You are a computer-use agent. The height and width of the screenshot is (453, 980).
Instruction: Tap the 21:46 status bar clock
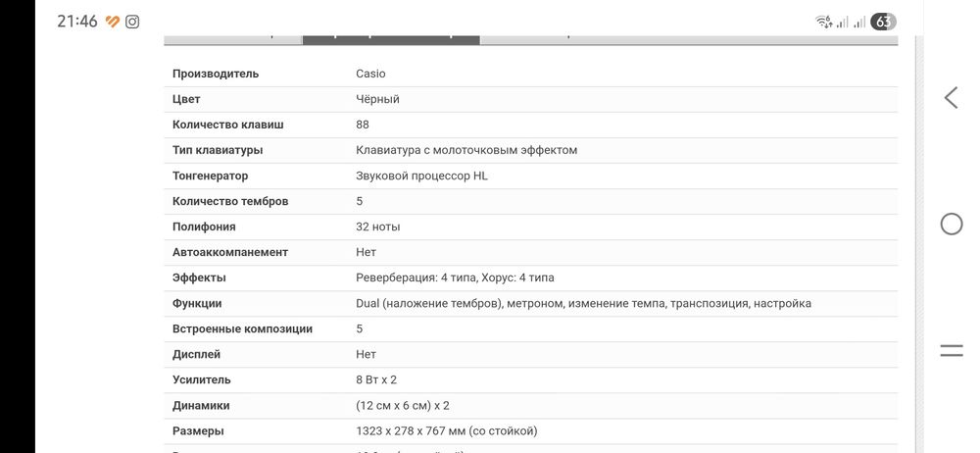[76, 22]
